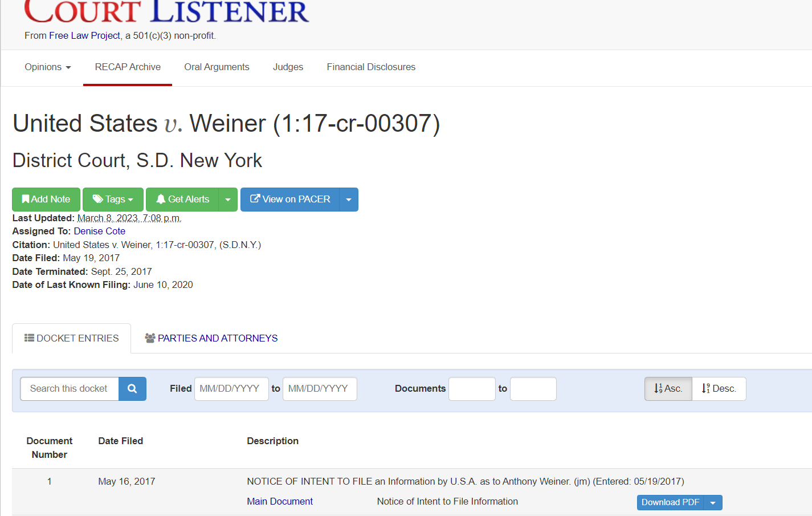The width and height of the screenshot is (812, 516).
Task: Expand the Download PDF dropdown caret
Action: coord(713,502)
